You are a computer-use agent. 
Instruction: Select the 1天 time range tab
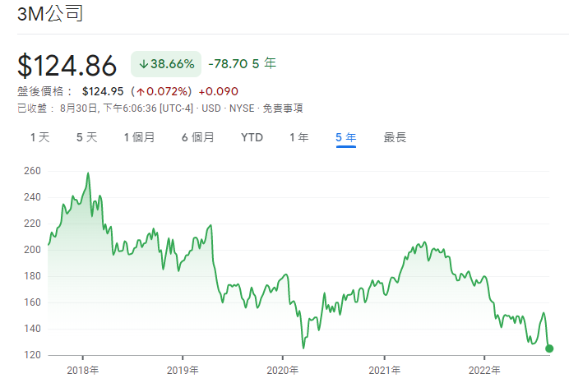tap(39, 137)
